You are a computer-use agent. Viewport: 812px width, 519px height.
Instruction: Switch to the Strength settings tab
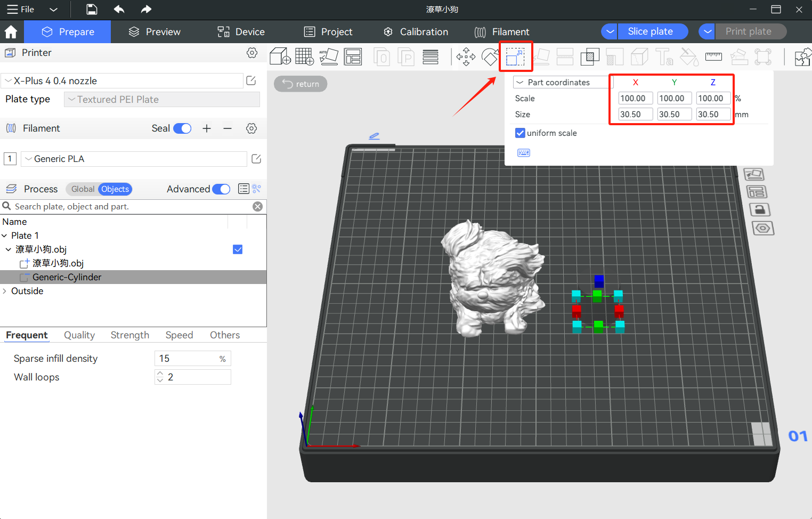(130, 335)
